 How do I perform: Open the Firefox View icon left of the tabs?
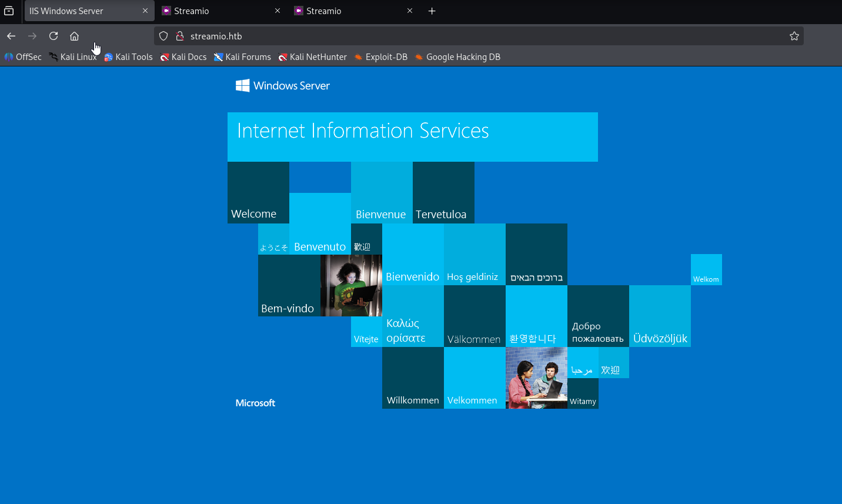coord(9,11)
